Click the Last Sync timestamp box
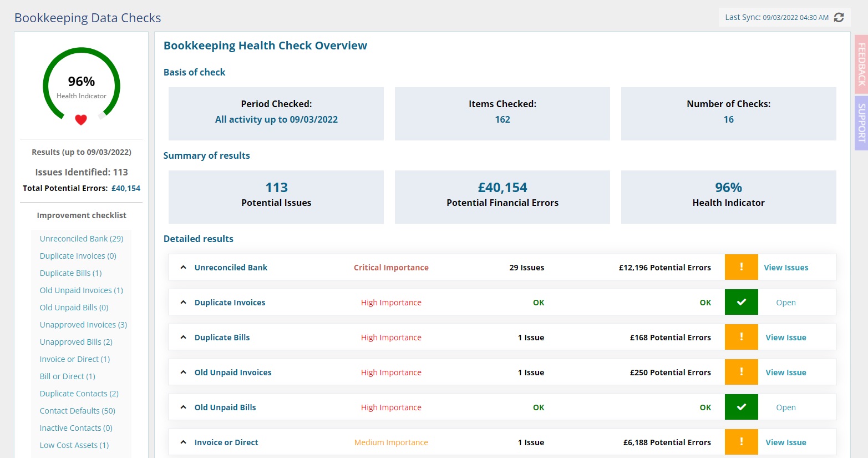The width and height of the screenshot is (868, 458). (784, 17)
